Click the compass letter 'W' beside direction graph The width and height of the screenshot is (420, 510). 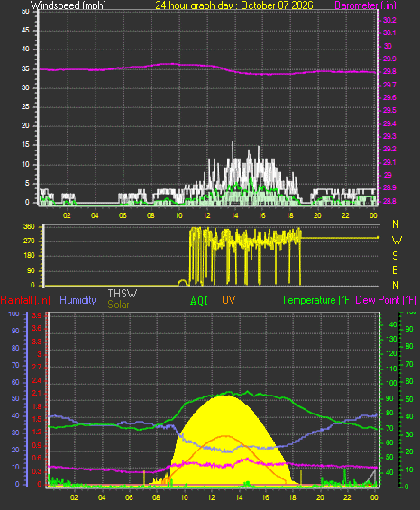click(397, 241)
